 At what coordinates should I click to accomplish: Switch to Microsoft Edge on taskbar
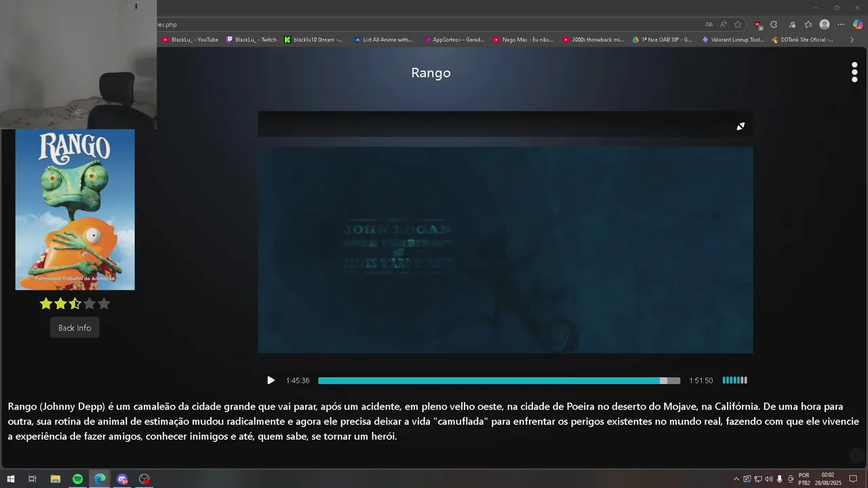[100, 479]
